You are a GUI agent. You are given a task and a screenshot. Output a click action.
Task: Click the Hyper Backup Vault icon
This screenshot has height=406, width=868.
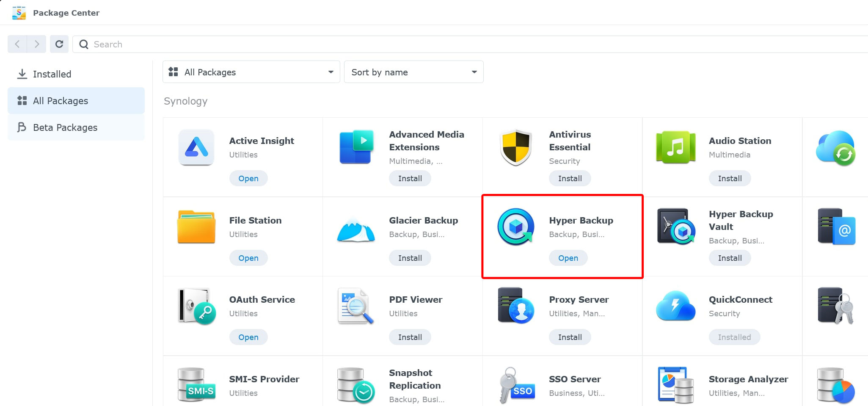[676, 226]
